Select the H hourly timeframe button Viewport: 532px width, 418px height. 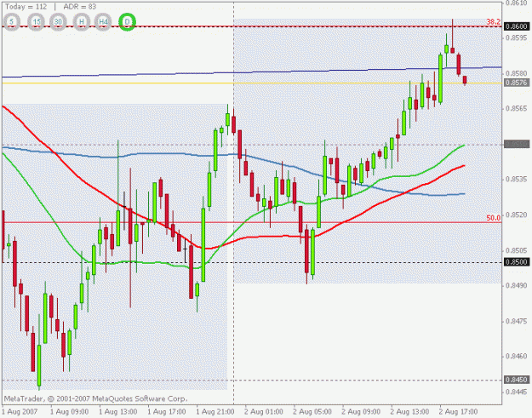tap(82, 22)
